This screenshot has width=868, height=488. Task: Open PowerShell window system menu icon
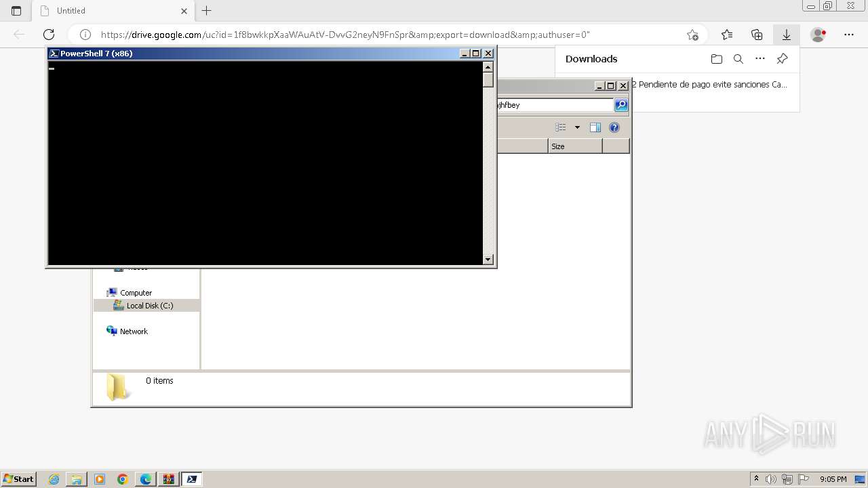(54, 54)
